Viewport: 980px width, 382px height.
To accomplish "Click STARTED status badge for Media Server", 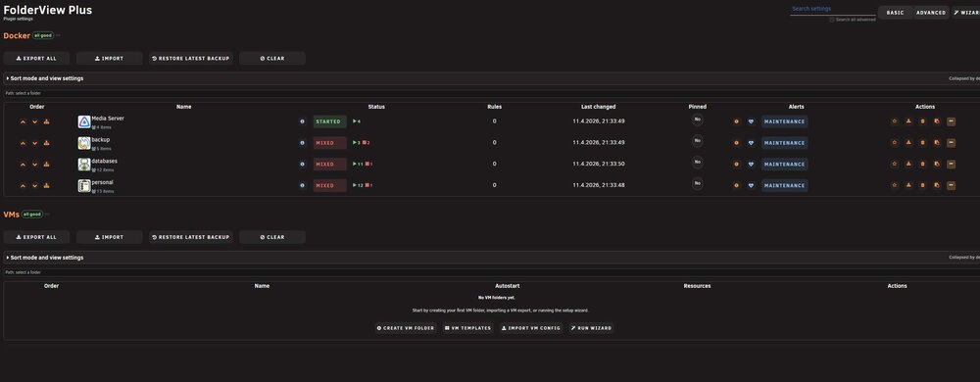I will pyautogui.click(x=330, y=121).
